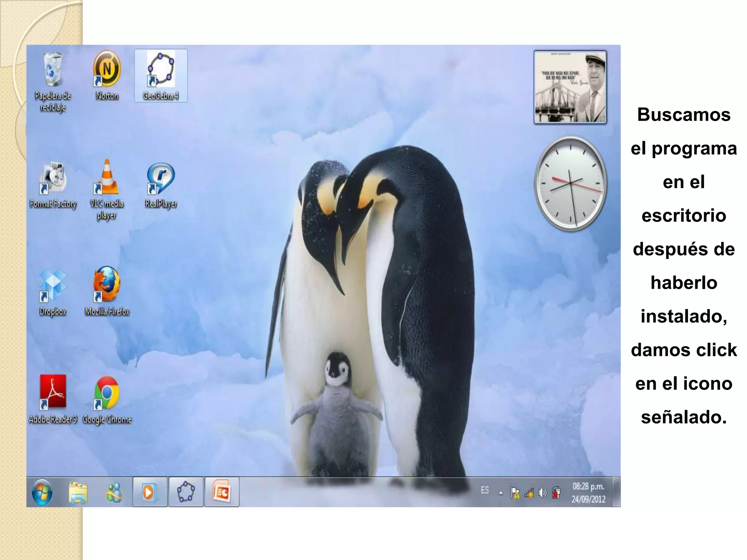Click the ES language indicator
The height and width of the screenshot is (560, 747).
[485, 490]
